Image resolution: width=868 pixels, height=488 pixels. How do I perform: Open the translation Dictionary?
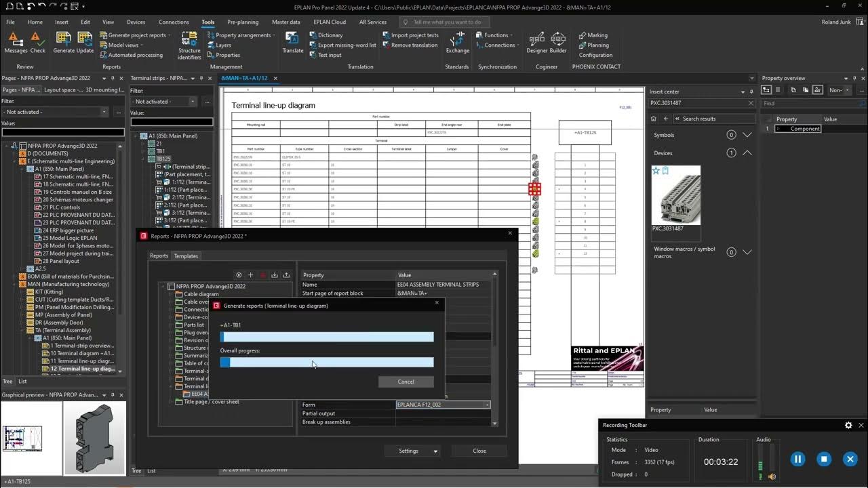325,35
